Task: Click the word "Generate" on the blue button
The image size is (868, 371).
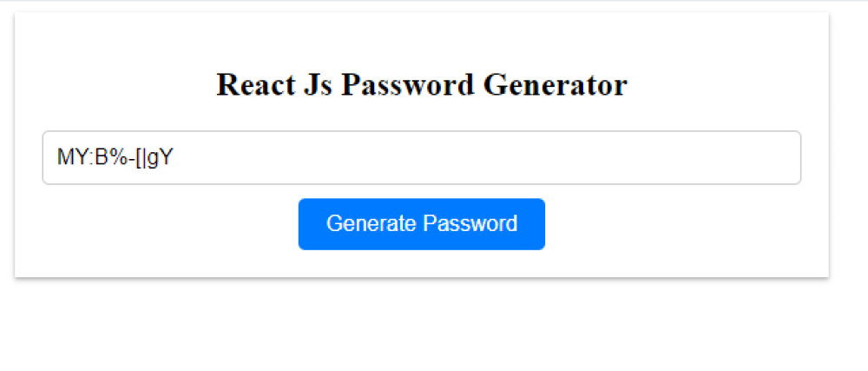Action: click(x=371, y=224)
